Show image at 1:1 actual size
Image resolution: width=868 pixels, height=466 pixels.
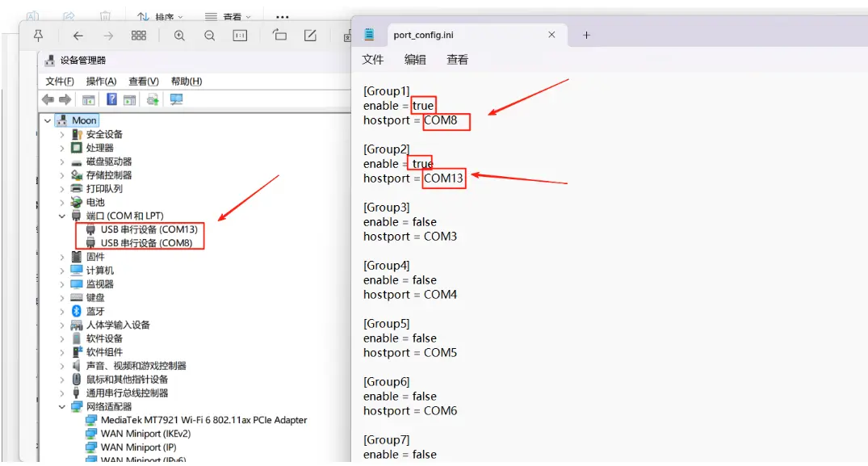coord(241,36)
